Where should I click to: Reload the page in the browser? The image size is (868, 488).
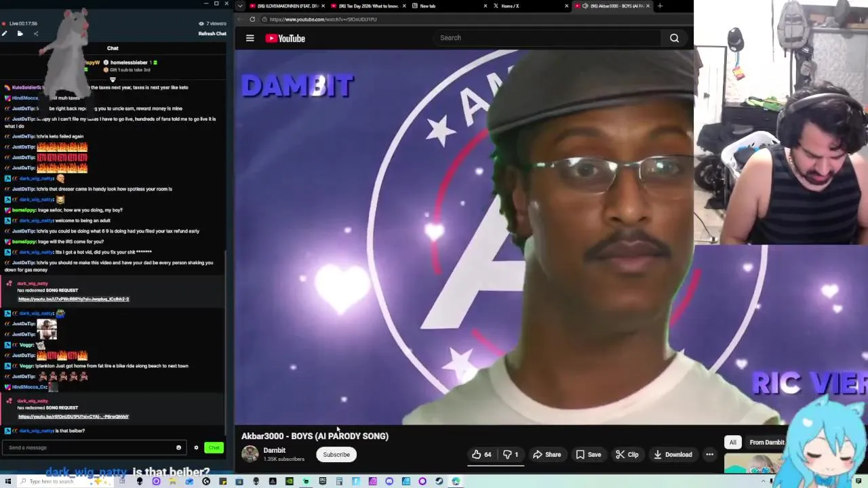point(252,19)
